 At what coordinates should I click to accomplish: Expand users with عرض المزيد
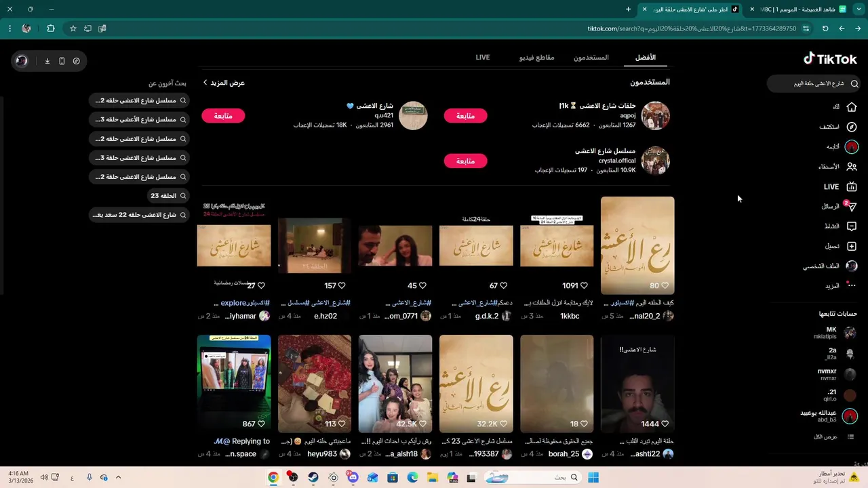pos(224,83)
